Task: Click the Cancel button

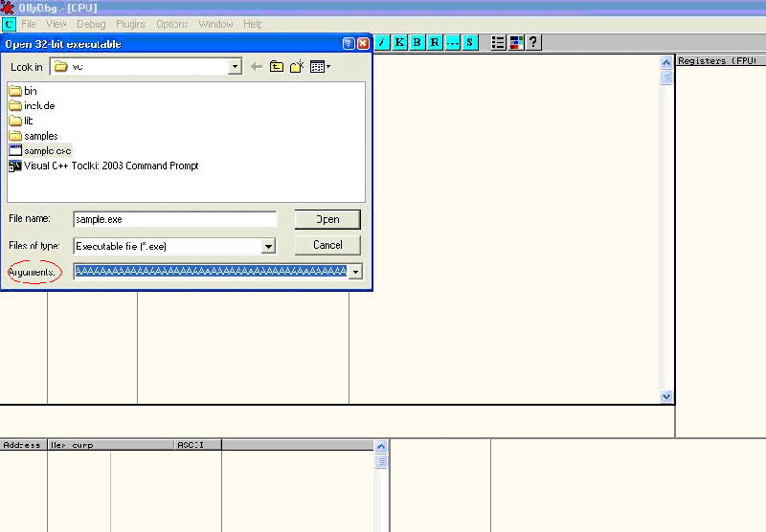Action: pos(327,245)
